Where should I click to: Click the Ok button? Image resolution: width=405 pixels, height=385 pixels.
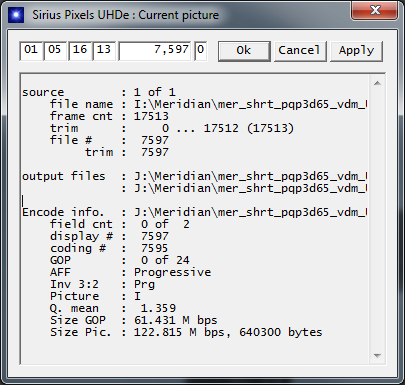[x=244, y=51]
